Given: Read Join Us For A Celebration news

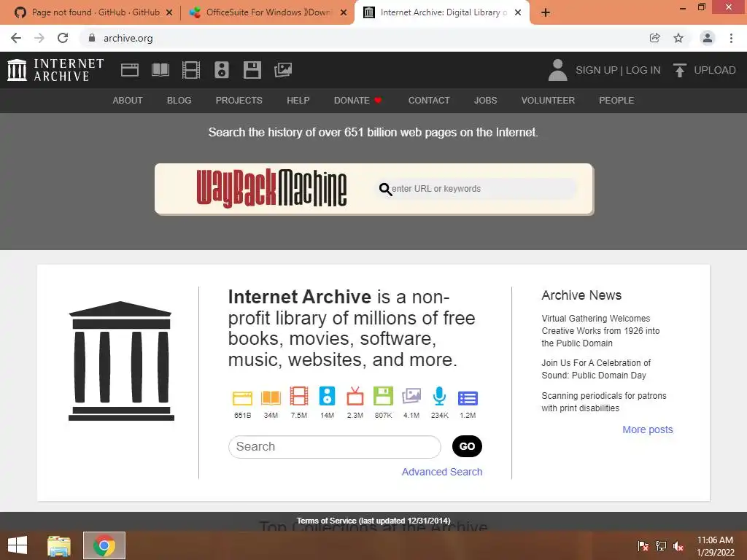Looking at the screenshot, I should (x=596, y=369).
